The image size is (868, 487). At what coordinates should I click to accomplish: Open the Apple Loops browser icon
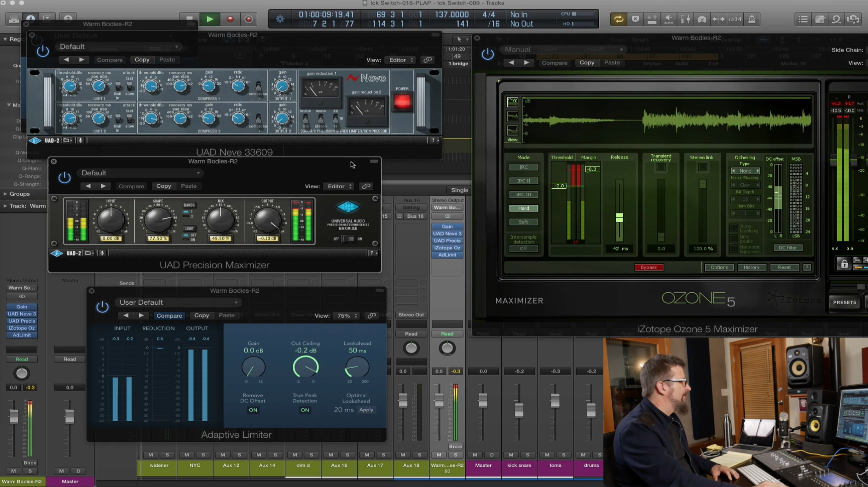[x=837, y=19]
